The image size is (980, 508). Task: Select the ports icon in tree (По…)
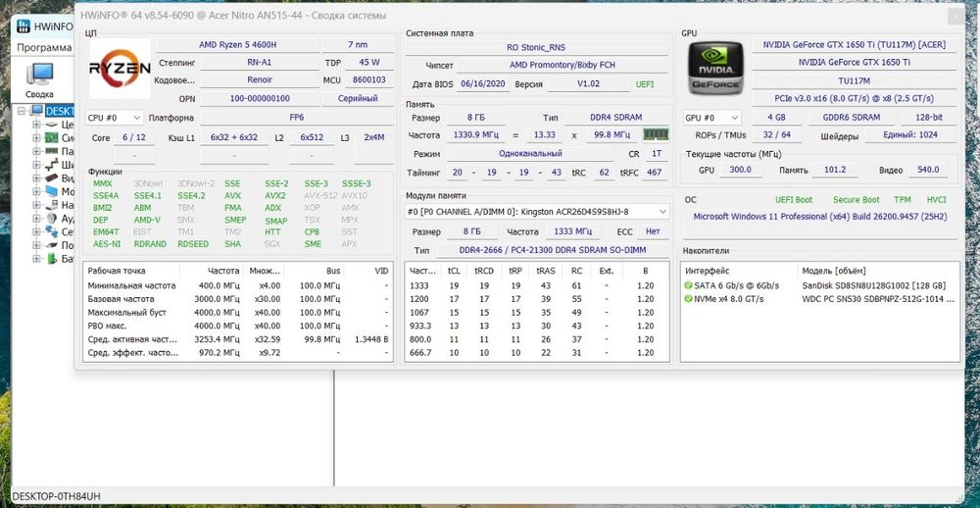pos(52,245)
